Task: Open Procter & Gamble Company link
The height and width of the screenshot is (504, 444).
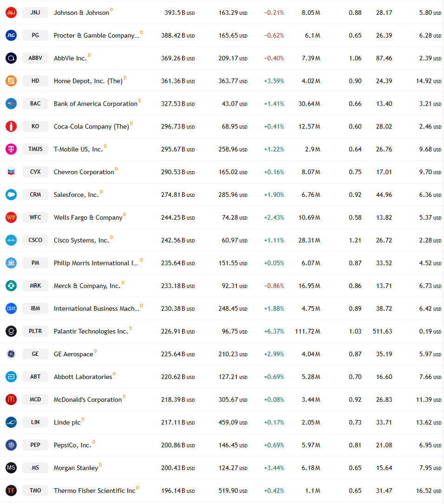Action: [97, 36]
